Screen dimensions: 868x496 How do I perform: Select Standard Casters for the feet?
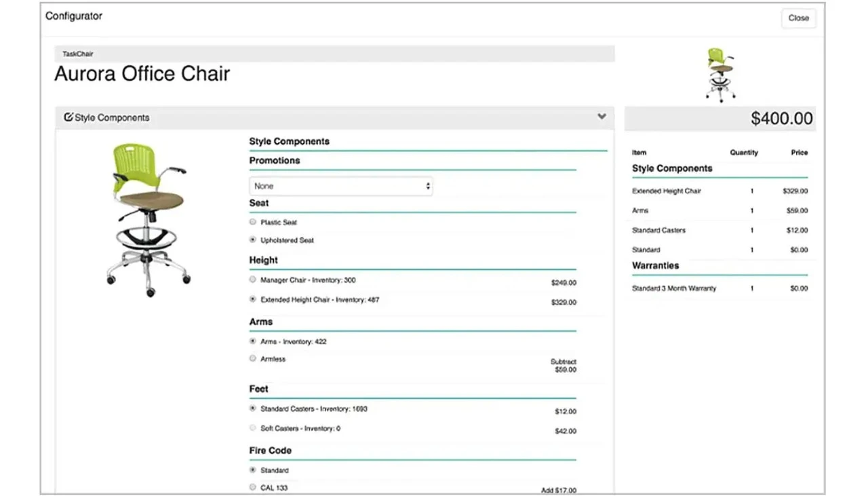click(x=252, y=408)
